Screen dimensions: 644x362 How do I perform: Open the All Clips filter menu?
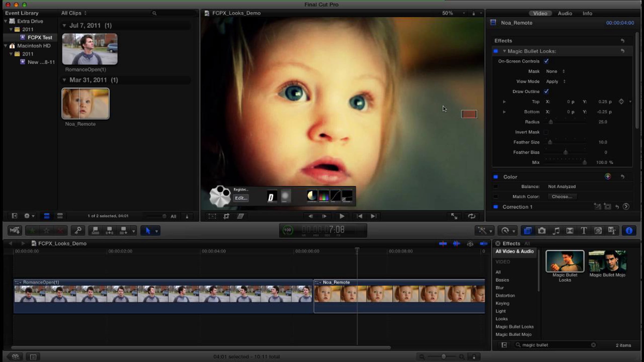tap(74, 13)
